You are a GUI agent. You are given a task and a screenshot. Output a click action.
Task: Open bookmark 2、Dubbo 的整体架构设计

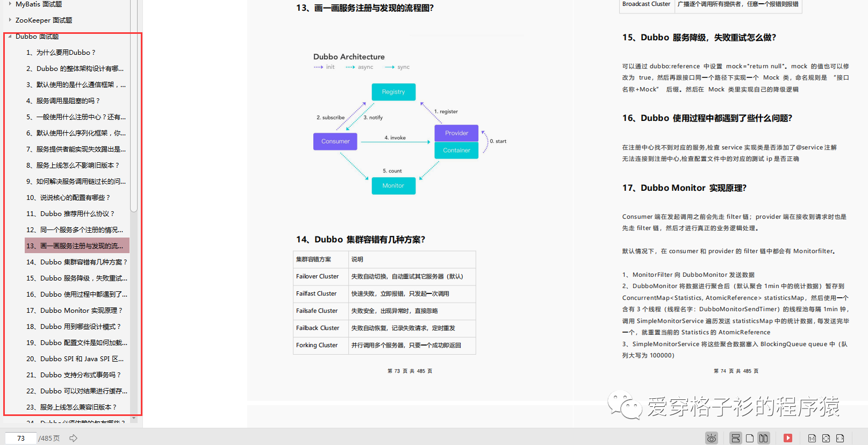click(x=75, y=68)
